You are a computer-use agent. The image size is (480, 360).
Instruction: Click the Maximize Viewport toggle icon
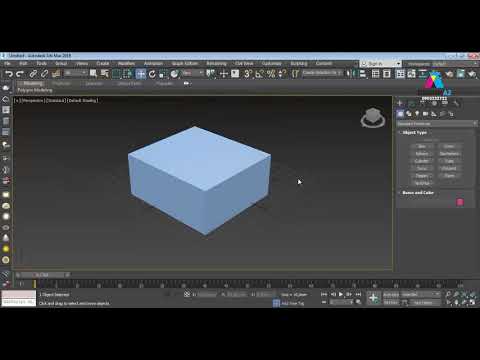472,303
